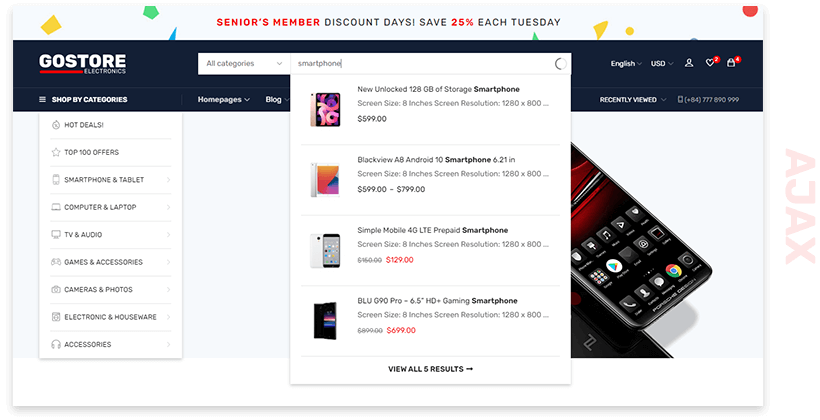820x420 pixels.
Task: Click into the smartphone search field
Action: [422, 64]
